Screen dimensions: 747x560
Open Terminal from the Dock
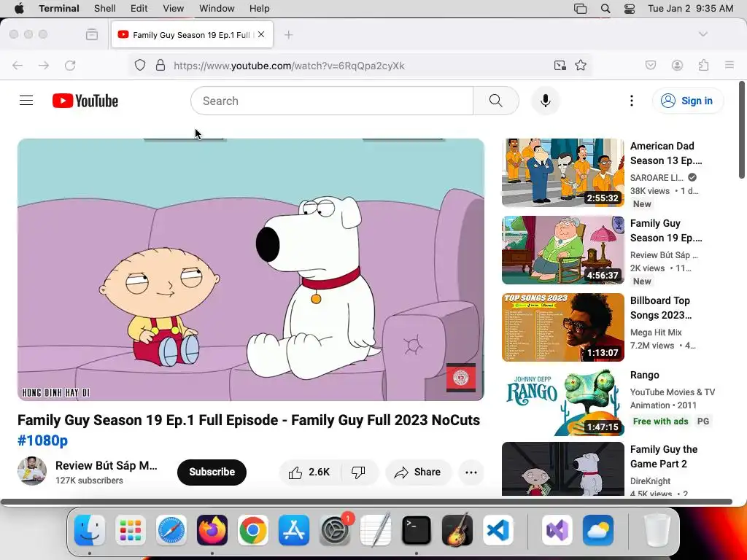pyautogui.click(x=417, y=530)
